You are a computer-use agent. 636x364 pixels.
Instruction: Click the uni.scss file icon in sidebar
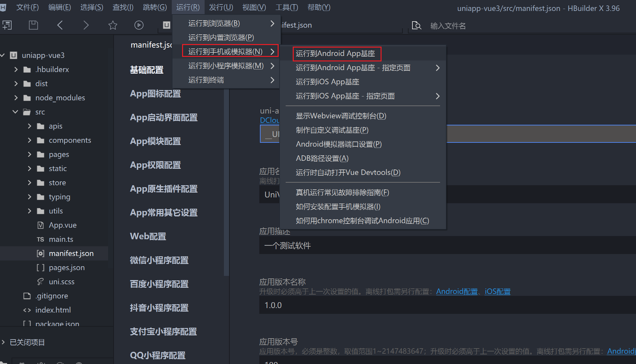point(40,282)
